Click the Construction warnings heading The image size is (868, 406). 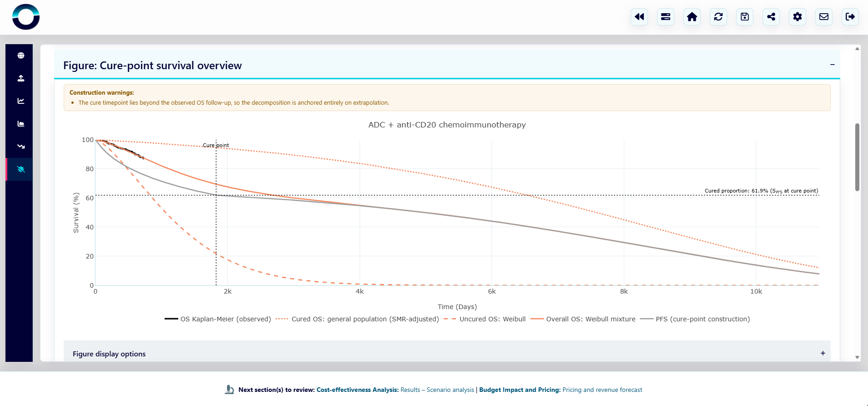pyautogui.click(x=102, y=92)
